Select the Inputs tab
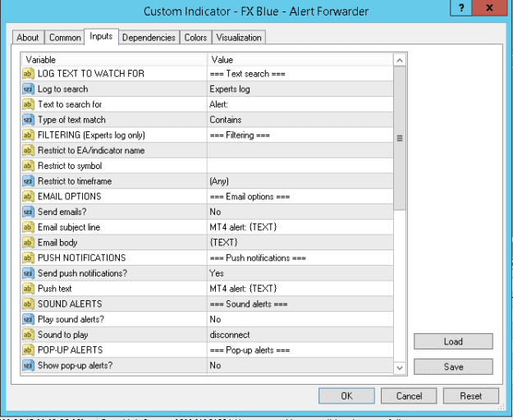The image size is (513, 420). (101, 36)
